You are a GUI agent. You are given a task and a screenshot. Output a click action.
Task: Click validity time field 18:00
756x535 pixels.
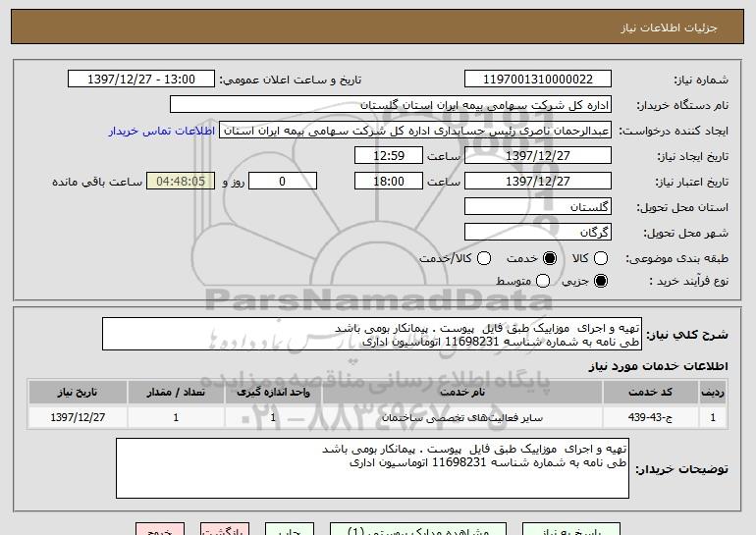click(389, 182)
